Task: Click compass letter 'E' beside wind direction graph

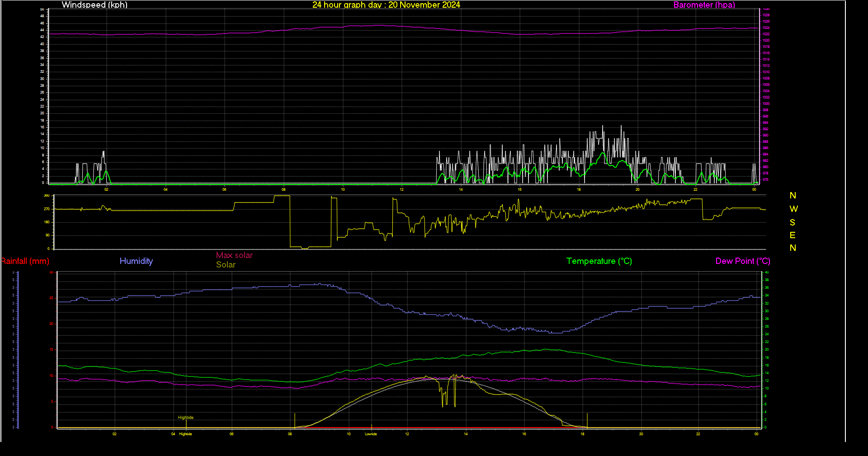Action: [x=793, y=235]
